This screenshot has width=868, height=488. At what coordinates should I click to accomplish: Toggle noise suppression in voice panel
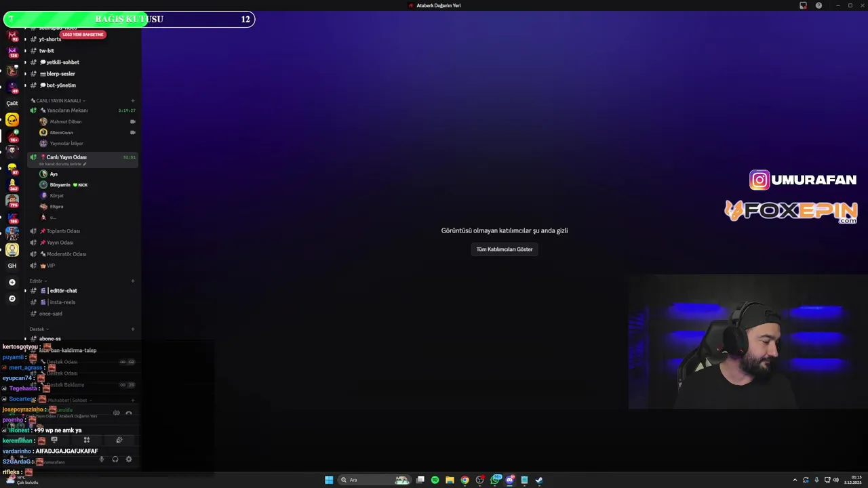pos(117,413)
